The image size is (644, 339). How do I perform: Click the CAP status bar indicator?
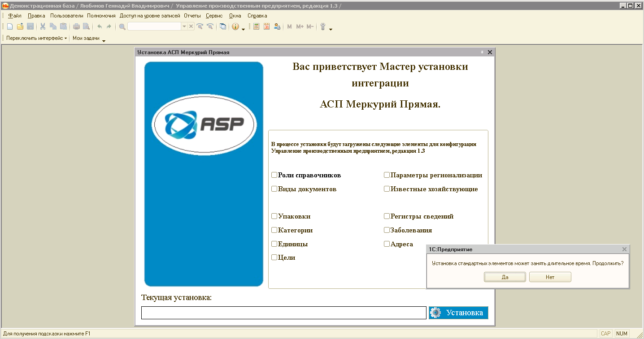point(605,334)
